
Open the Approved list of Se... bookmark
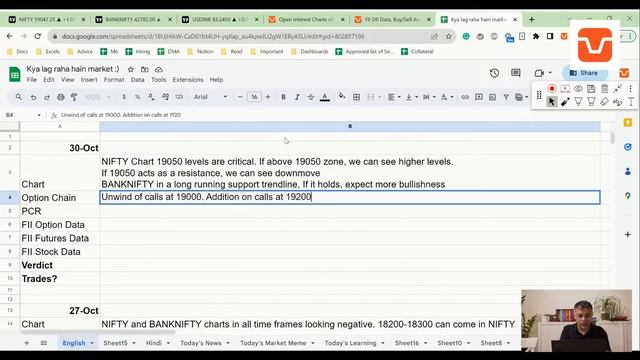click(x=364, y=52)
